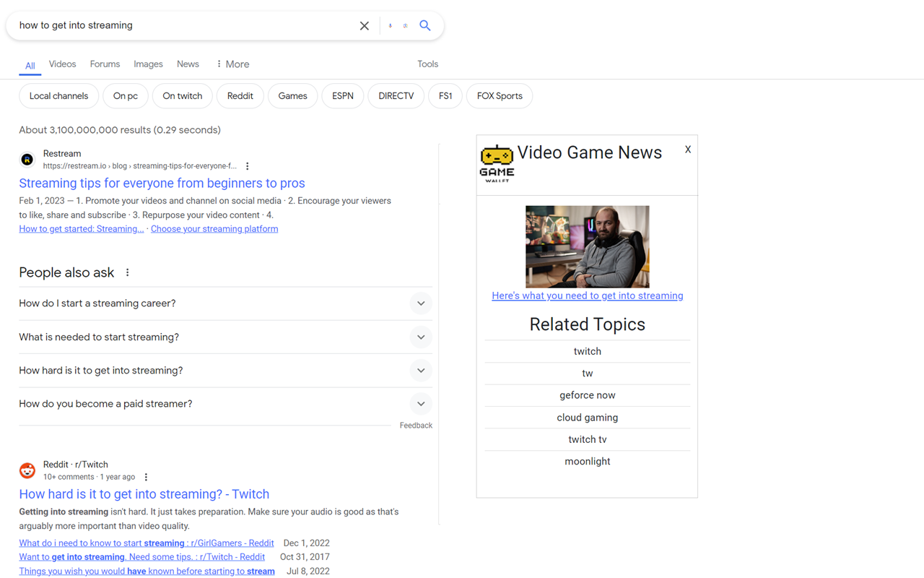The image size is (924, 578).
Task: Select related topic 'cloud gaming'
Action: [x=588, y=418]
